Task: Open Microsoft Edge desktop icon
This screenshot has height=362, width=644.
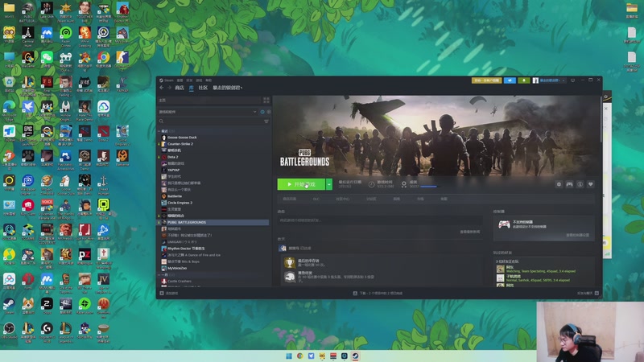Action: (x=9, y=110)
